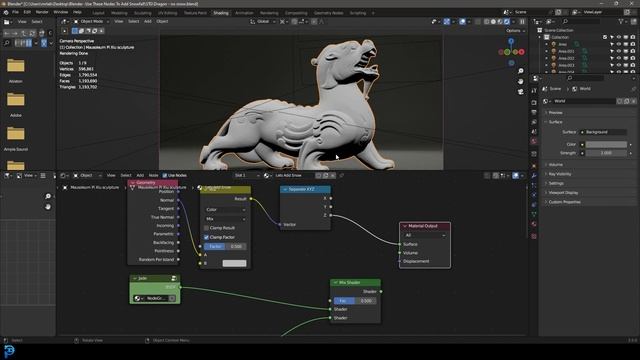
Task: Open the Render menu
Action: point(42,12)
